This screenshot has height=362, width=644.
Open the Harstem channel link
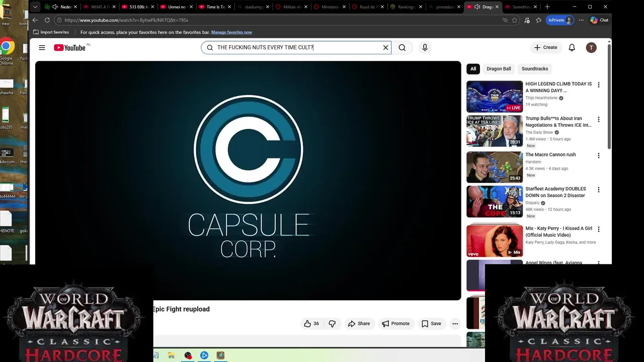point(533,162)
